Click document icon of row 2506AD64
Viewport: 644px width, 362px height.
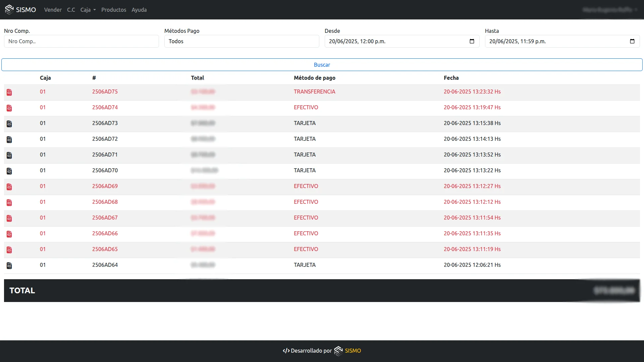point(9,265)
